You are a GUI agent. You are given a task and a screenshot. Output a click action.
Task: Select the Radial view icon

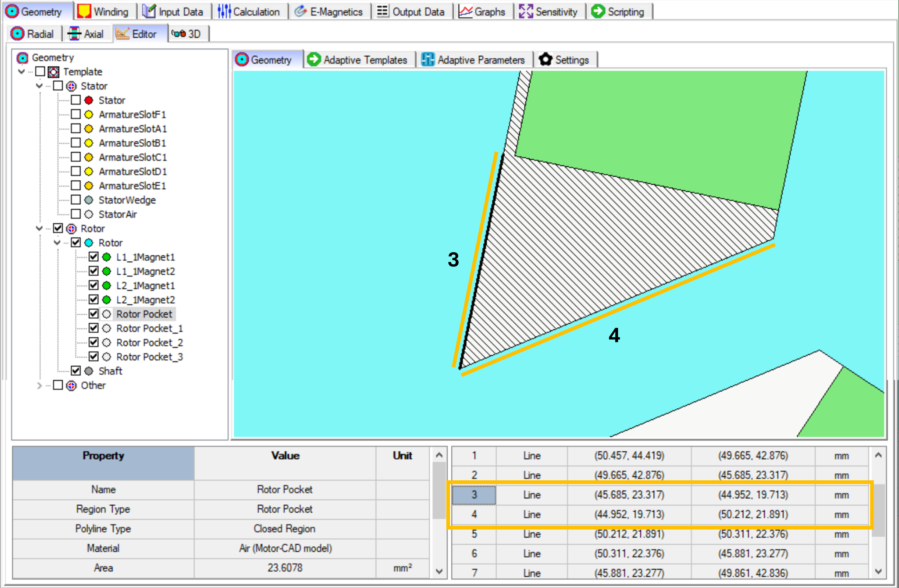click(x=18, y=33)
